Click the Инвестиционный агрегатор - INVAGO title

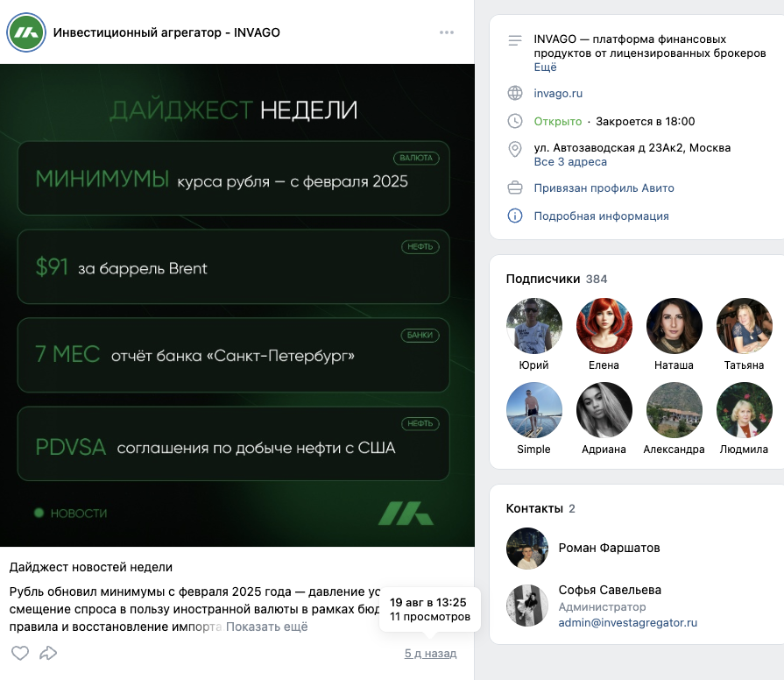click(x=166, y=32)
